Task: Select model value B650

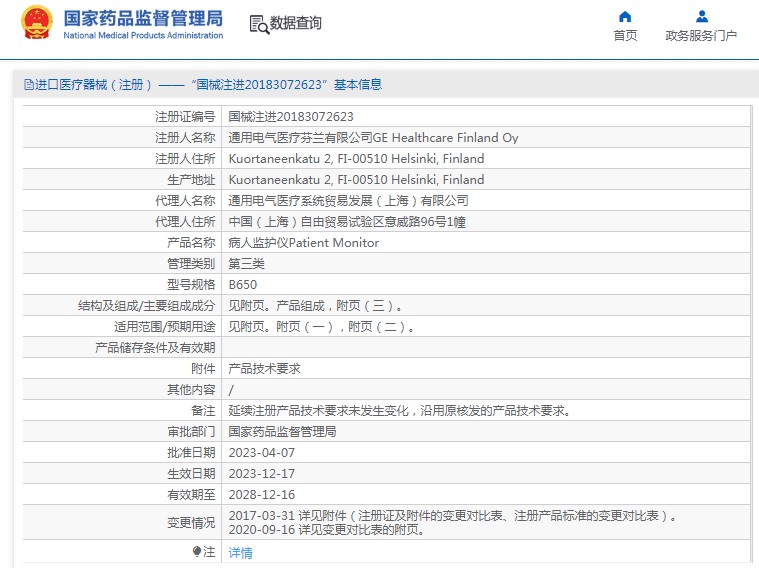Action: 243,285
